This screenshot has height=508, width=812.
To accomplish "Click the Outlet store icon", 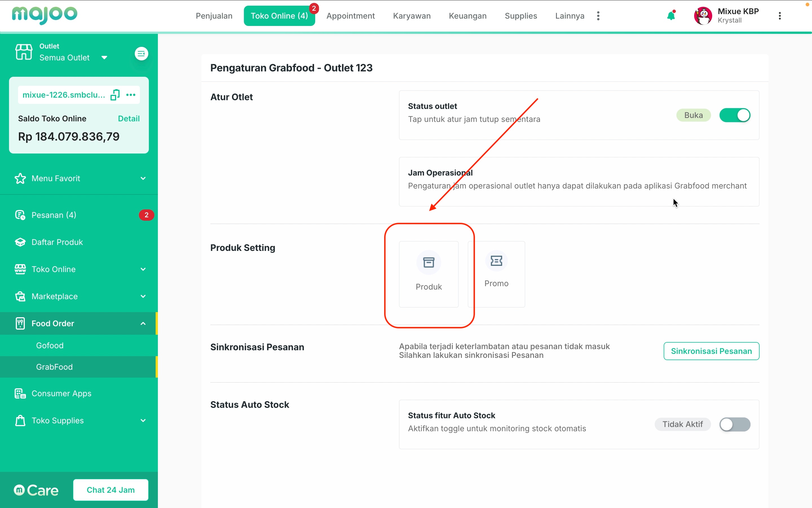I will (x=24, y=52).
